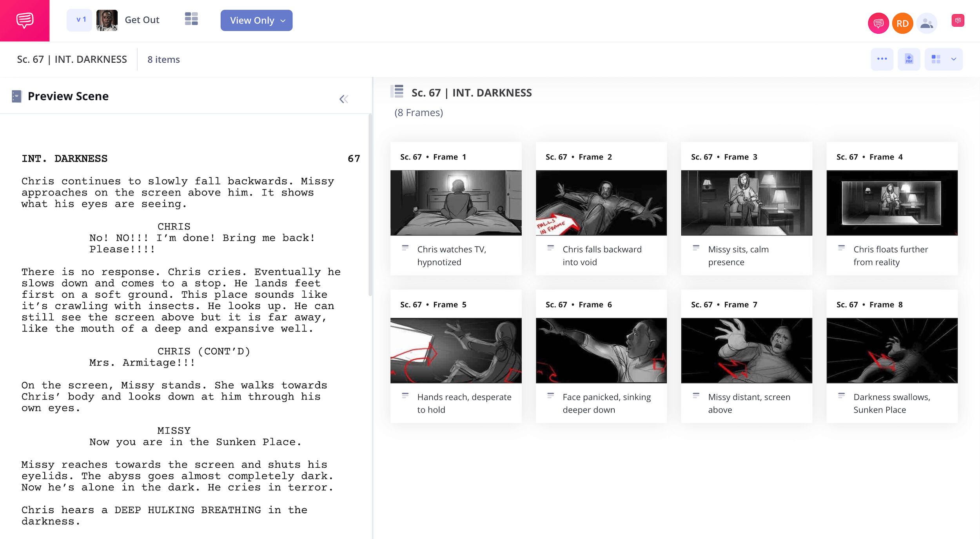Collapse the Preview Scene panel
The image size is (980, 539).
(343, 99)
